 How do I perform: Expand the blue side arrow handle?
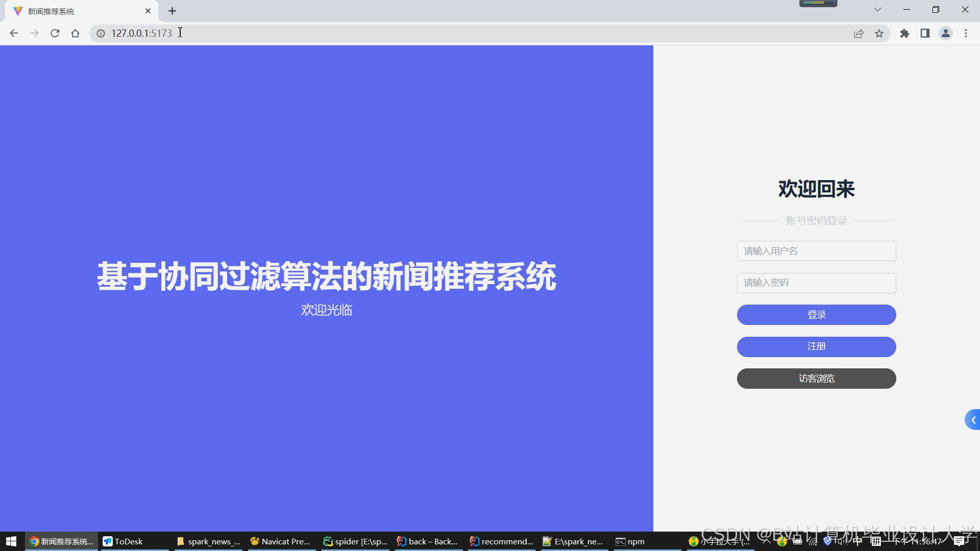click(973, 420)
